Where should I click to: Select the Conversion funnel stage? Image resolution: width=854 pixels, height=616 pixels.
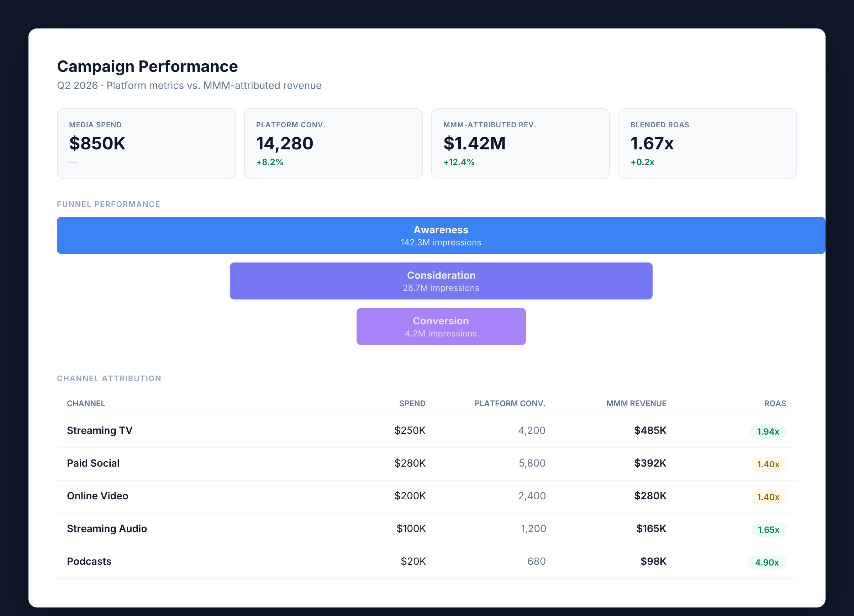click(x=441, y=326)
